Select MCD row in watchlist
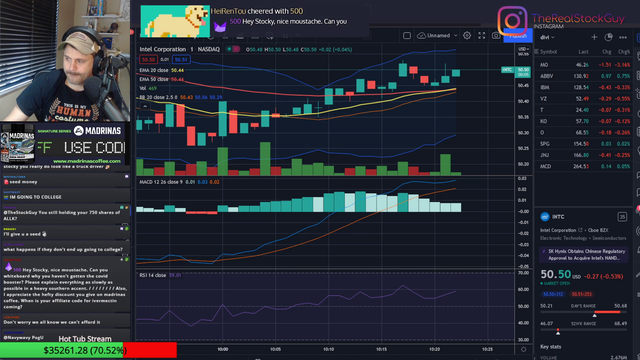The height and width of the screenshot is (360, 640). (585, 167)
